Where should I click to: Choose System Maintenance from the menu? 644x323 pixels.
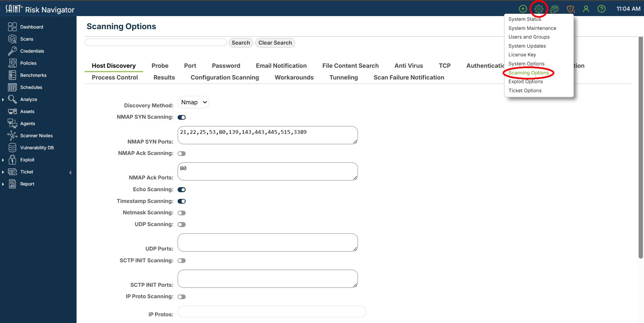point(532,28)
